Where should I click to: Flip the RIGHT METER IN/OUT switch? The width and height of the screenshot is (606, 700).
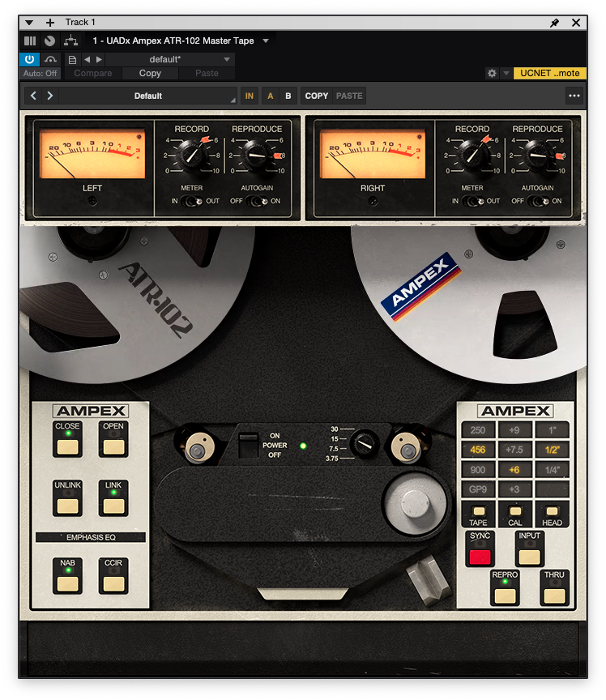(473, 202)
